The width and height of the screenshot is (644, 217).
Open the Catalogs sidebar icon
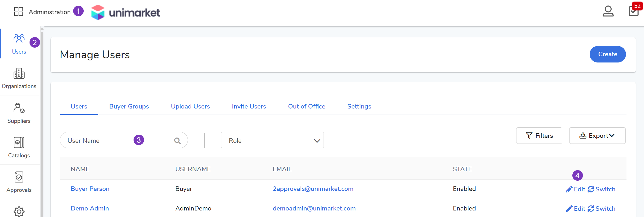click(19, 147)
